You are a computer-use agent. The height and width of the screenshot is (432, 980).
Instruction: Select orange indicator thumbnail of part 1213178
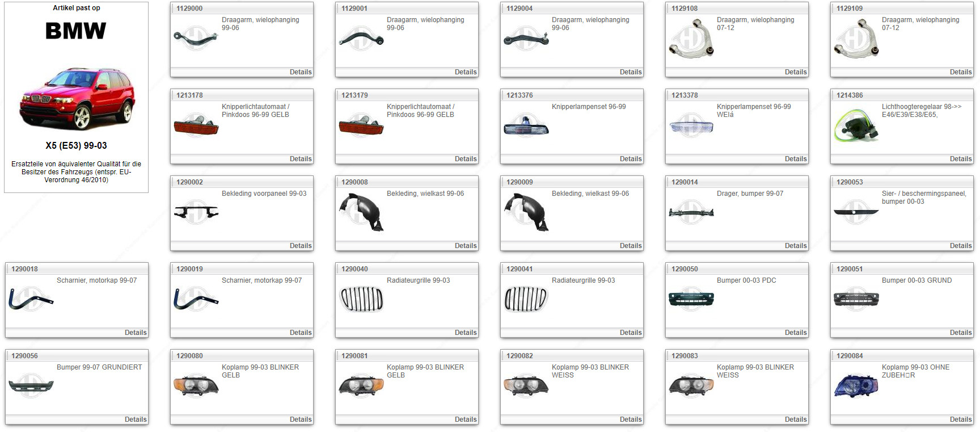coord(196,125)
